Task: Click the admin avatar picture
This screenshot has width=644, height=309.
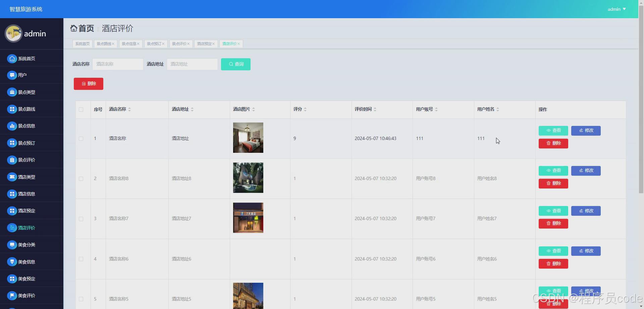Action: (x=13, y=33)
